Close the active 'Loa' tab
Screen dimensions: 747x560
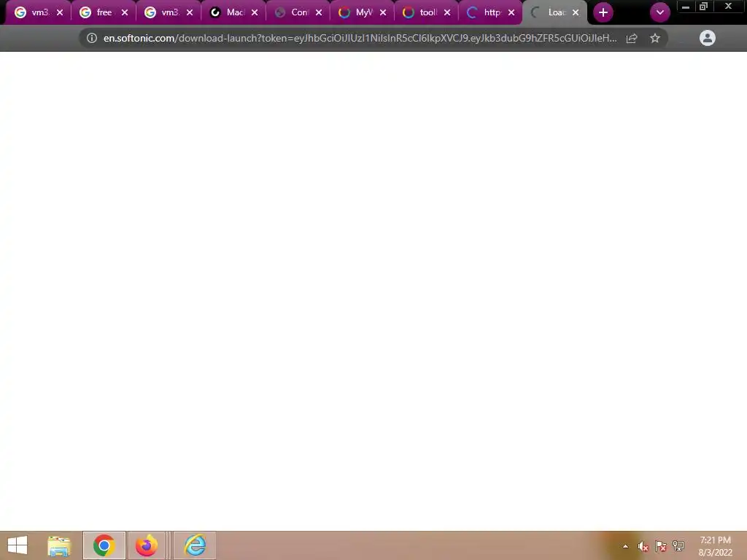(576, 12)
